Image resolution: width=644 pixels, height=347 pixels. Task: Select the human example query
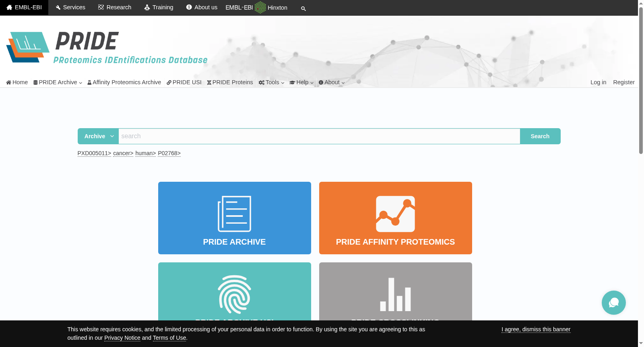pyautogui.click(x=146, y=153)
